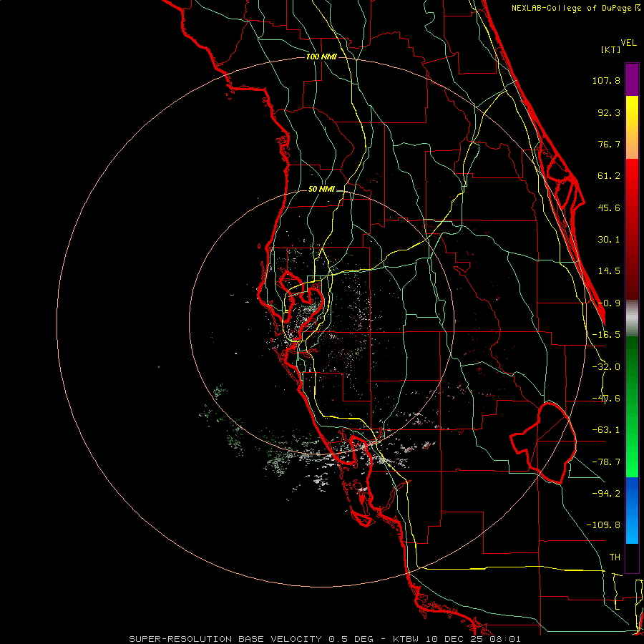Viewport: 644px width, 644px height.
Task: Select the 107.8 velocity scale value
Action: 606,80
